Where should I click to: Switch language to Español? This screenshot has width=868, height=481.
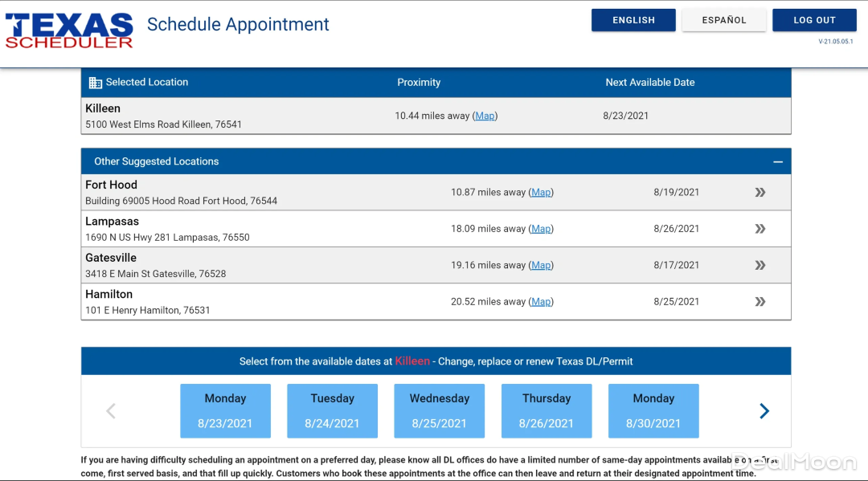pyautogui.click(x=723, y=20)
